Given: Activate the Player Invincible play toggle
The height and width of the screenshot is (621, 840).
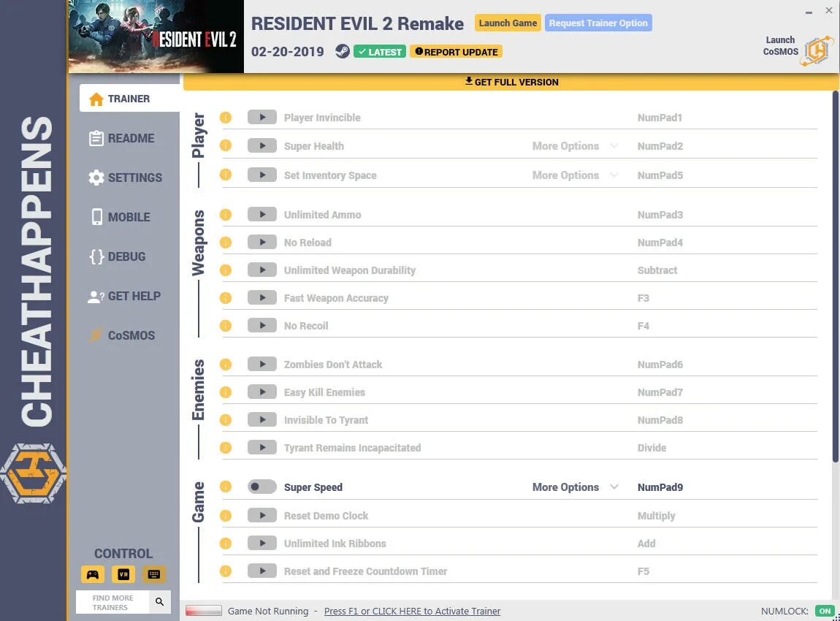Looking at the screenshot, I should click(262, 117).
